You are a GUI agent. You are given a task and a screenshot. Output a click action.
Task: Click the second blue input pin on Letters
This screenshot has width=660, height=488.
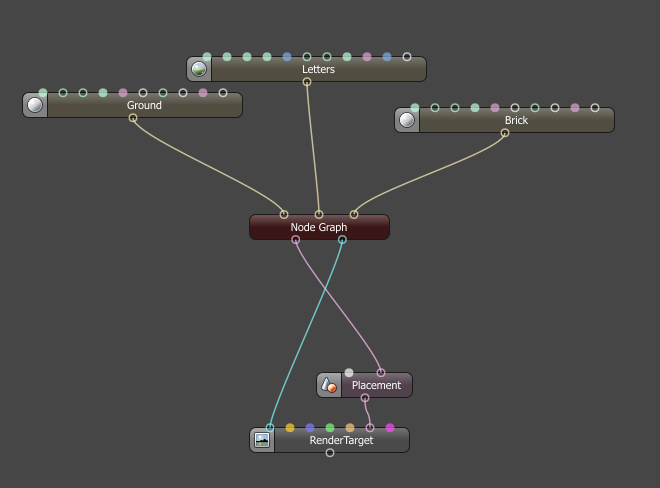387,56
